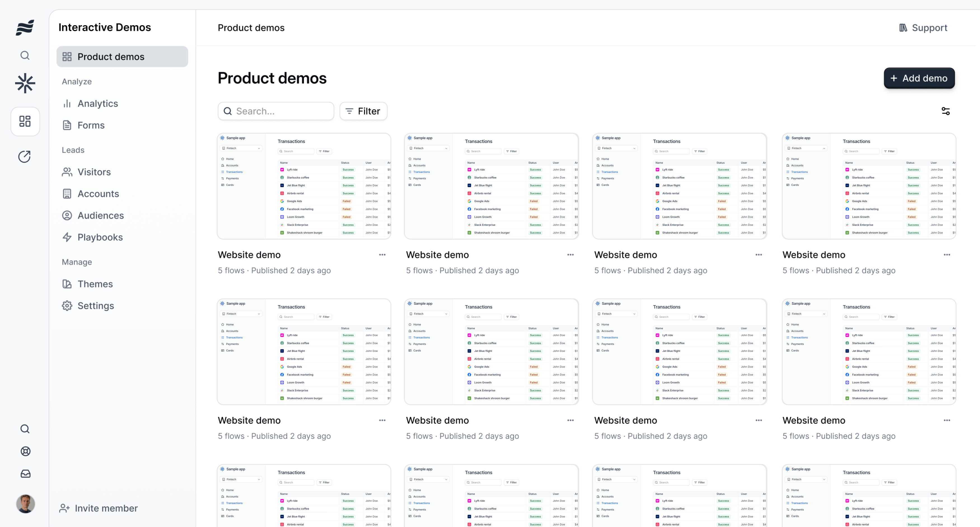
Task: Expand the Fintech dropdown in the first demo thumbnail
Action: point(241,148)
